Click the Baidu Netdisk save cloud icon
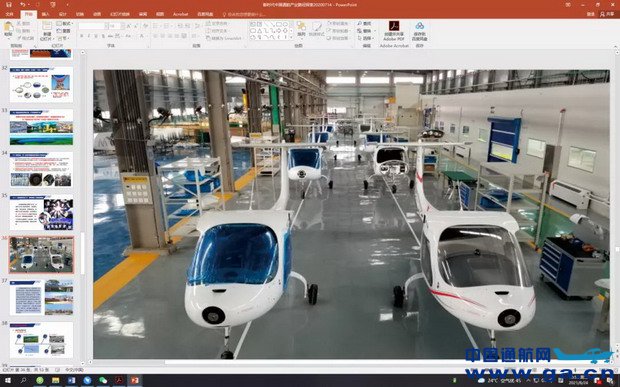Screen dimensions: 620x387 tap(420, 26)
